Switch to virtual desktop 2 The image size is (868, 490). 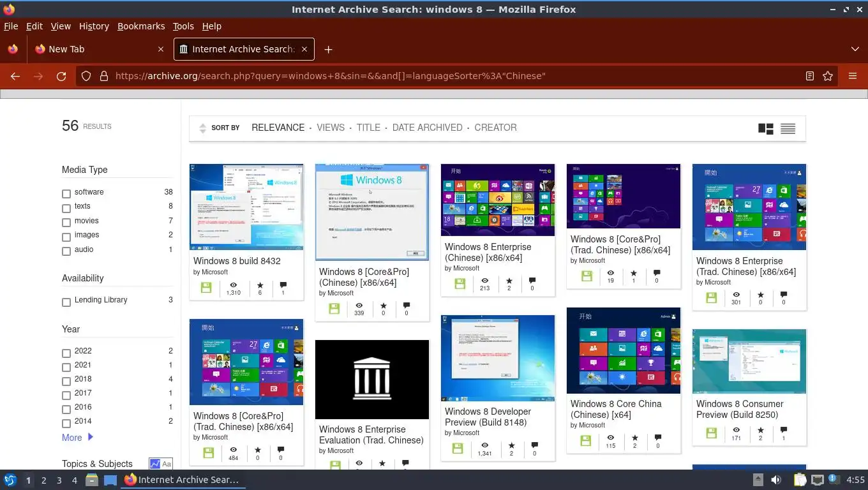click(44, 480)
